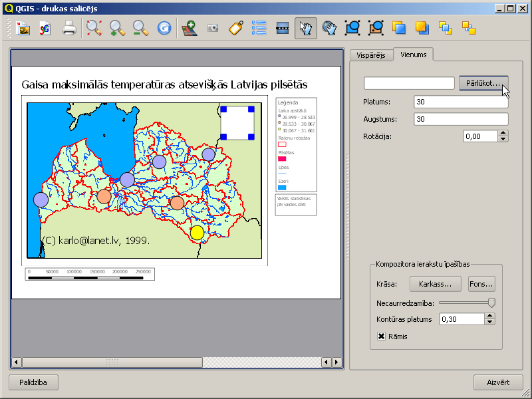Decrease Kontūras platums with down arrow
The height and width of the screenshot is (399, 532).
coord(489,322)
